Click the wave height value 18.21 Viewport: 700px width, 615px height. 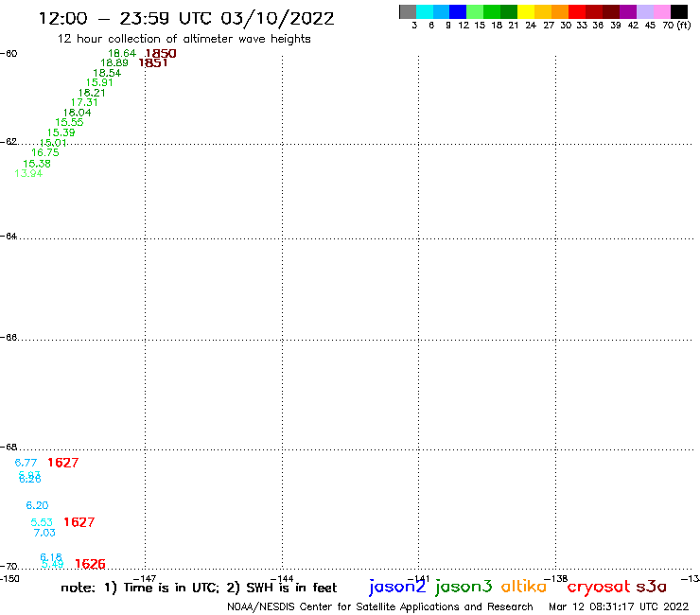(92, 93)
